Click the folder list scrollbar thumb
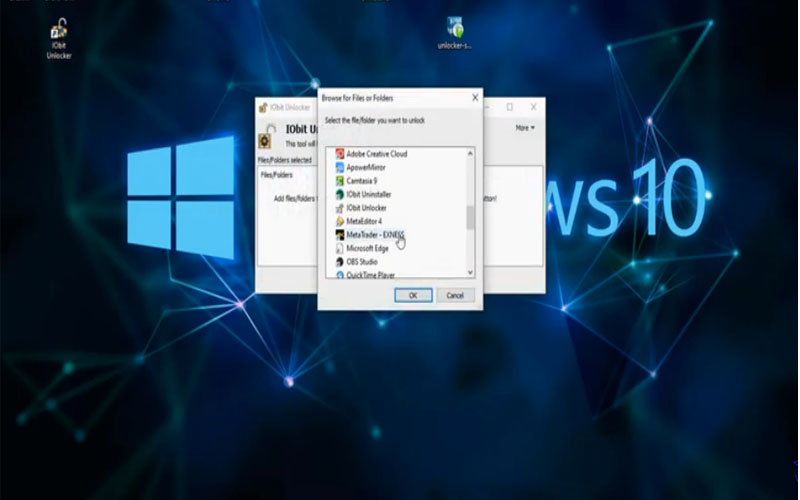This screenshot has height=500, width=800. [x=470, y=218]
